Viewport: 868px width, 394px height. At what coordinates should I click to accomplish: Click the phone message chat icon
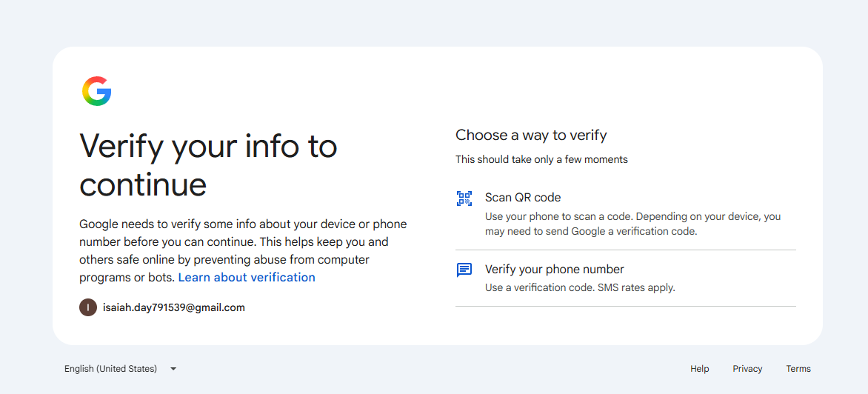464,270
